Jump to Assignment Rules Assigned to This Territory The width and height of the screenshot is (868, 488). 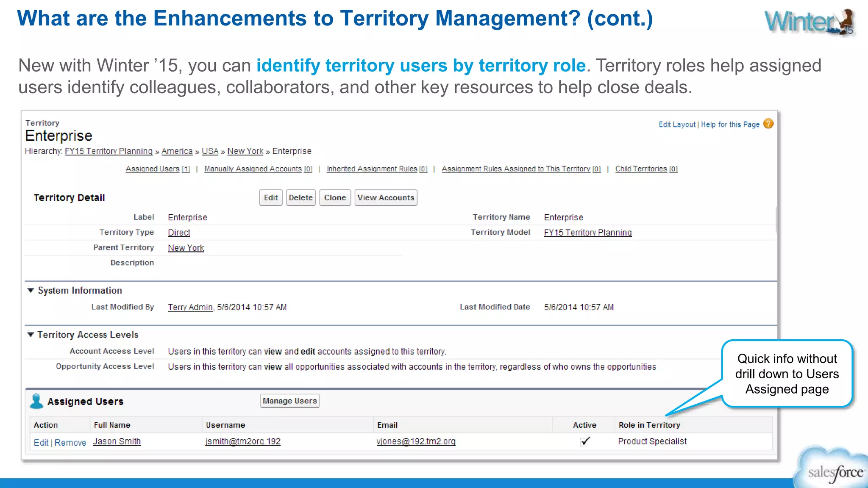tap(521, 169)
